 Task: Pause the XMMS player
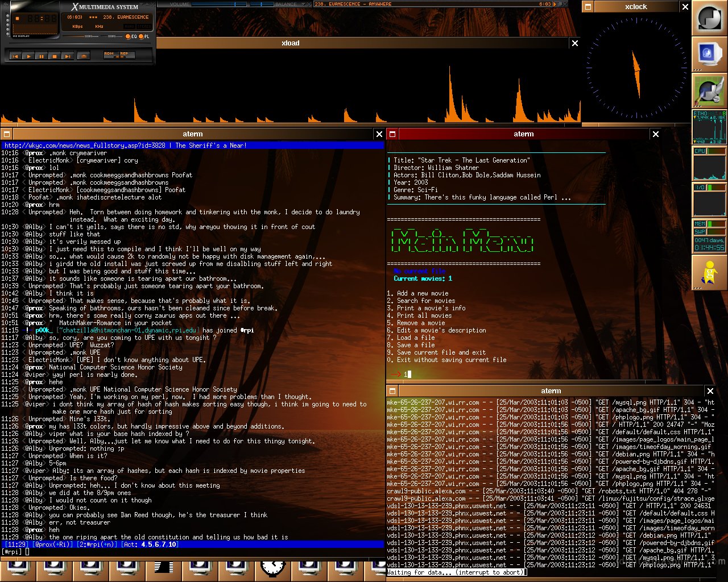point(42,56)
